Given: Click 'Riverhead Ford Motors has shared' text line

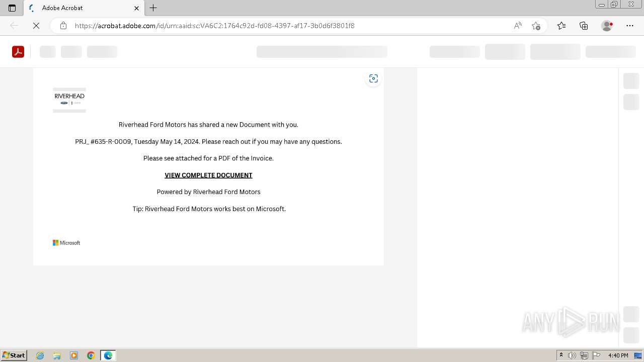Looking at the screenshot, I should (x=208, y=125).
